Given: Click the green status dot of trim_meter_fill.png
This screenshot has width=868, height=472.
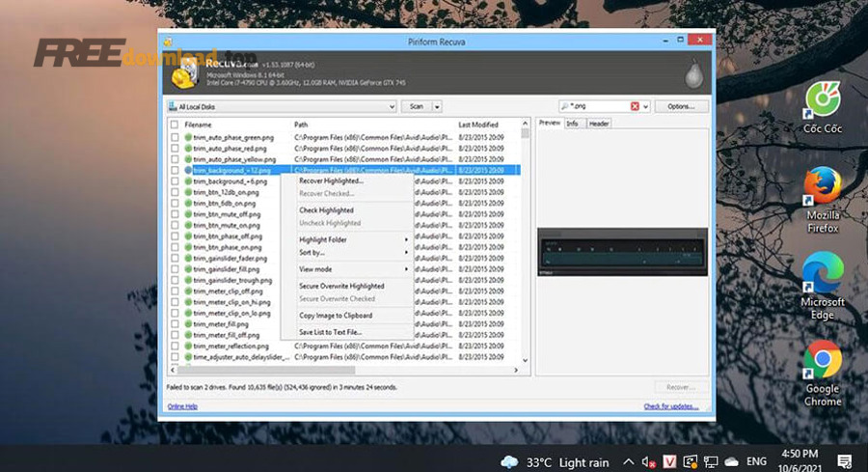Looking at the screenshot, I should pos(188,324).
